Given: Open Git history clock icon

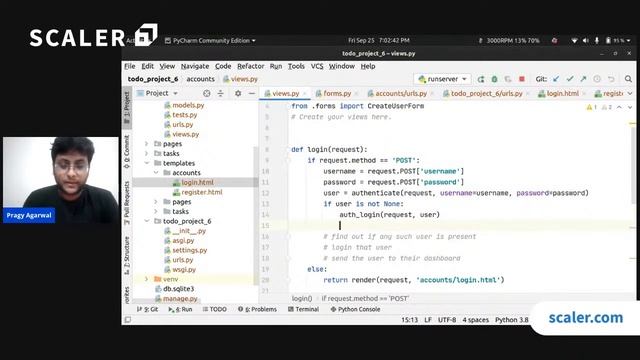Looking at the screenshot, I should (597, 79).
